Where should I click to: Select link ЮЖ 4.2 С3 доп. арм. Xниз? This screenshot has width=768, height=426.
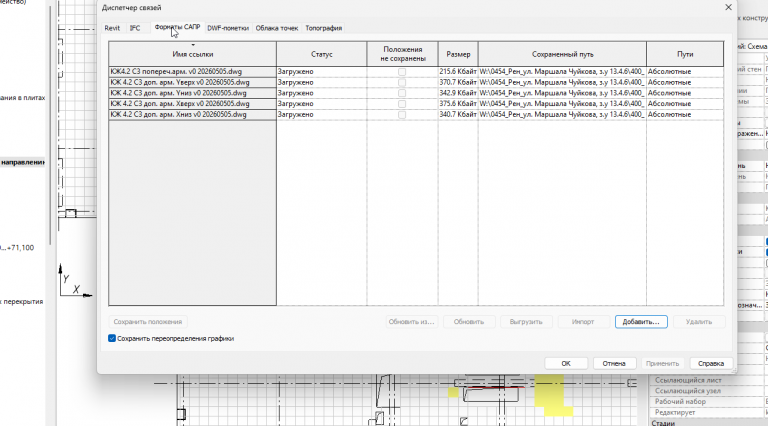click(x=192, y=115)
